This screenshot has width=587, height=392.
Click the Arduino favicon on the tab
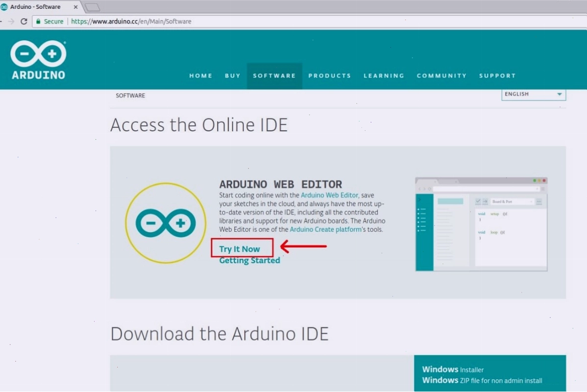coord(4,7)
